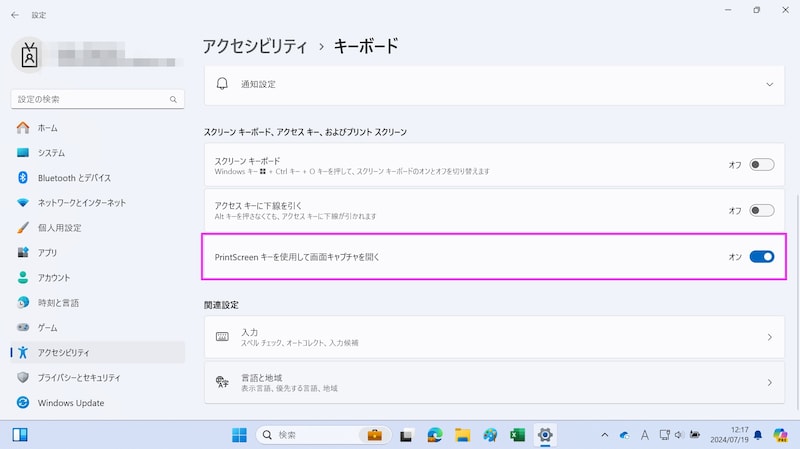Select the 時刻と言語 clock icon
The height and width of the screenshot is (449, 800).
23,303
